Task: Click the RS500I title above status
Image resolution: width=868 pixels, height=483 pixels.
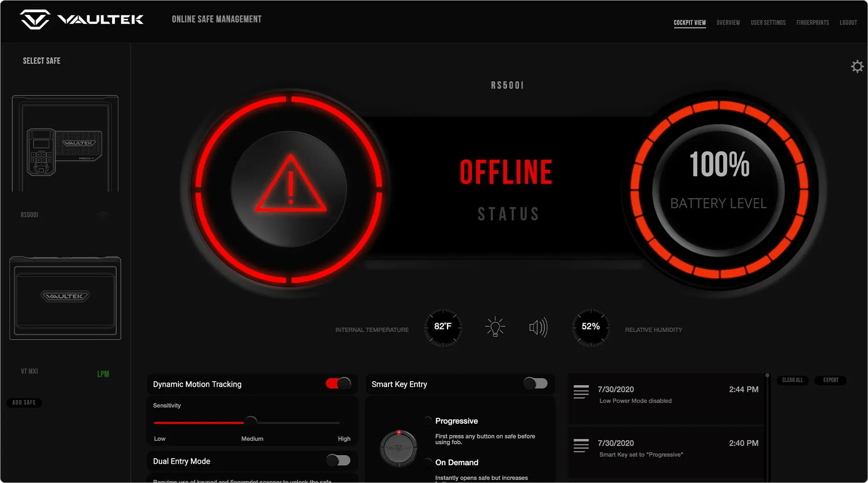Action: point(508,85)
